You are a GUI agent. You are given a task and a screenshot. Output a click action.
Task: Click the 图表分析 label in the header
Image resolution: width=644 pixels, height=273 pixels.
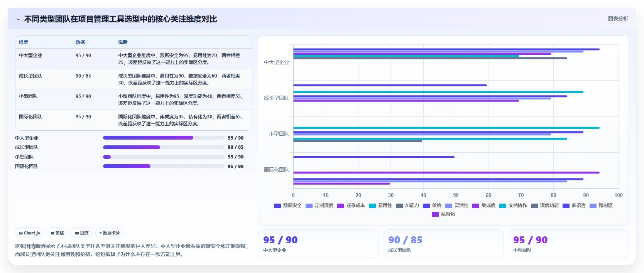tap(618, 19)
